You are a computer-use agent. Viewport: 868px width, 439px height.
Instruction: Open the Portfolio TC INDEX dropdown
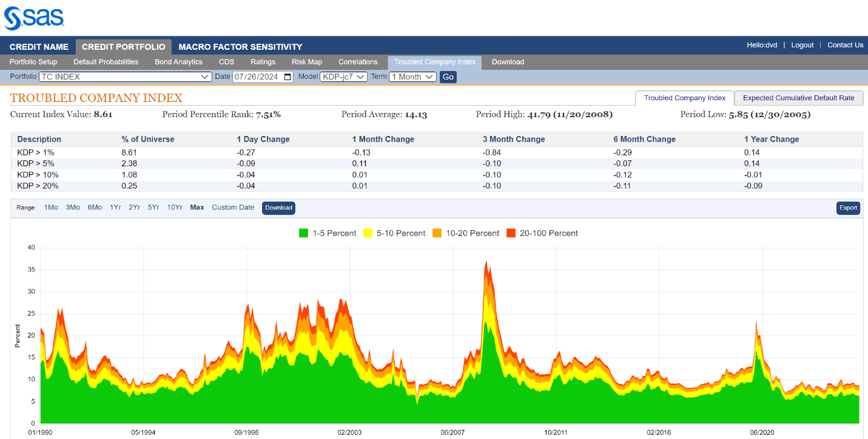pyautogui.click(x=125, y=77)
